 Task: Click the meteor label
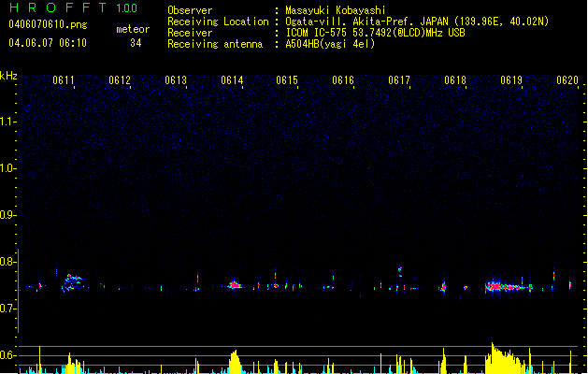pyautogui.click(x=133, y=29)
